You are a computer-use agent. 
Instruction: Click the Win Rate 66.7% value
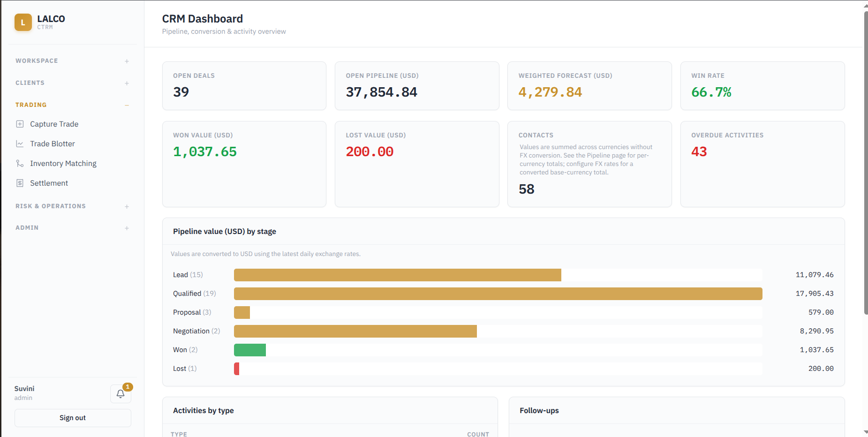(x=711, y=92)
